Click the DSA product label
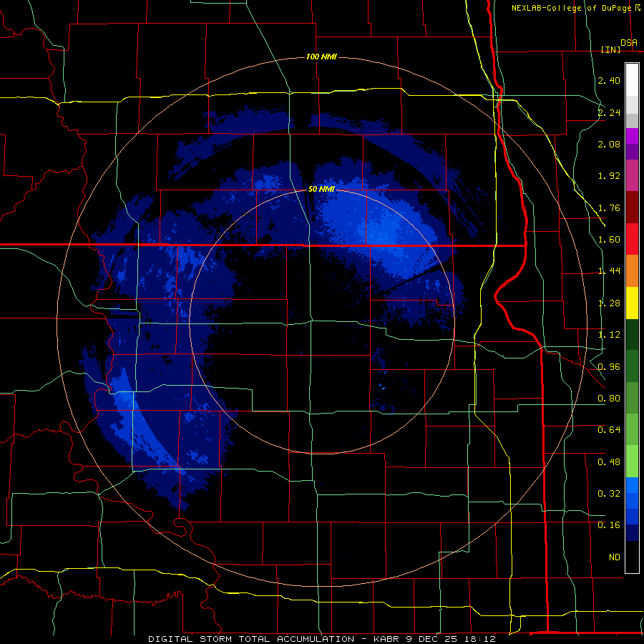The height and width of the screenshot is (644, 644). tap(629, 43)
